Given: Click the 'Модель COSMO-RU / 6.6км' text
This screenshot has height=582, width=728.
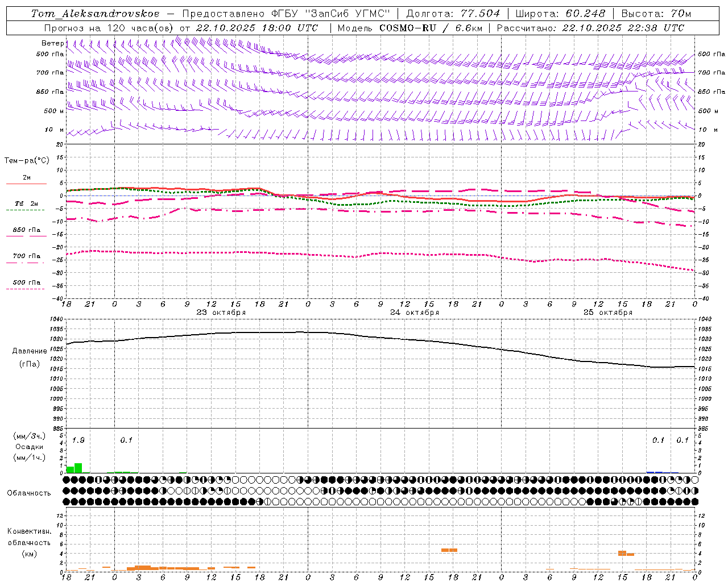Looking at the screenshot, I should [410, 28].
